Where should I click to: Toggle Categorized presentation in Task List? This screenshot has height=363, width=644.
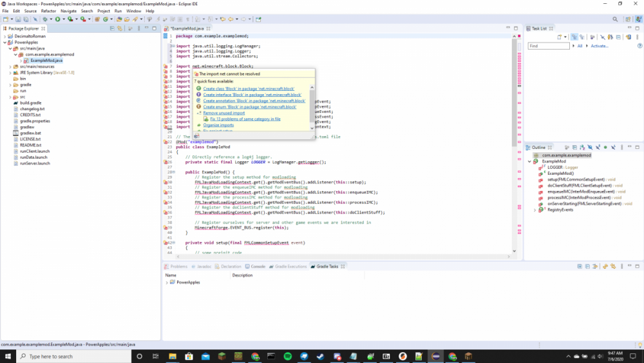574,37
